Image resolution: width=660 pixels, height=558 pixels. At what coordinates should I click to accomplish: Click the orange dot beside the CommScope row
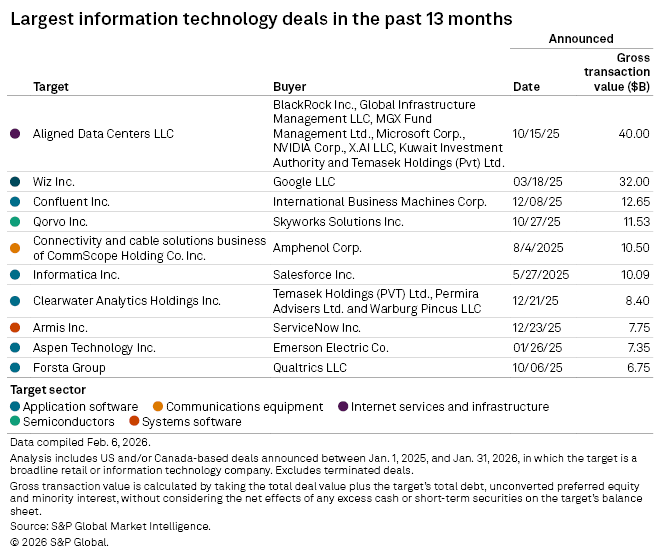point(15,248)
